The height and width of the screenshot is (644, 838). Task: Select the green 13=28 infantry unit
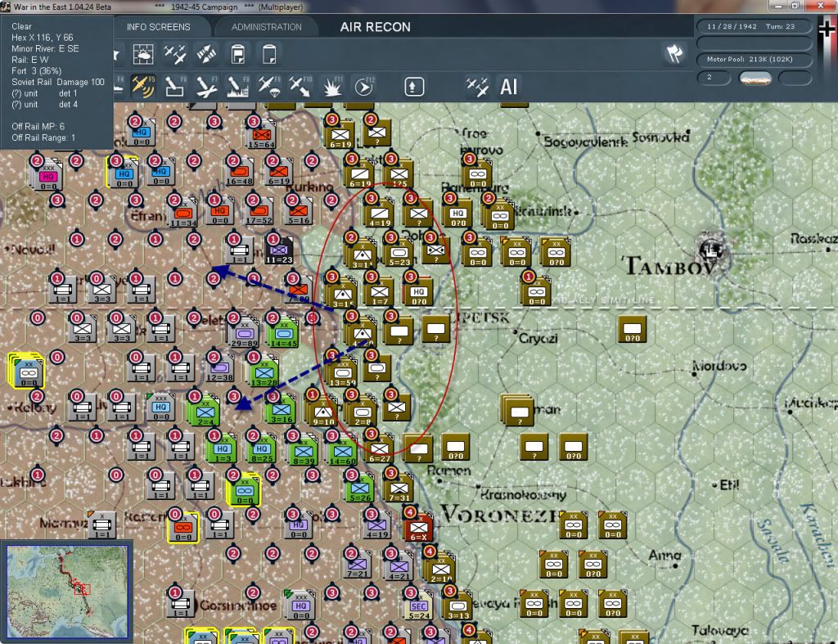point(264,372)
